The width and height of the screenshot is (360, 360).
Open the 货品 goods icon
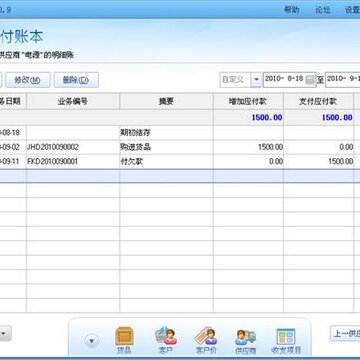(124, 341)
